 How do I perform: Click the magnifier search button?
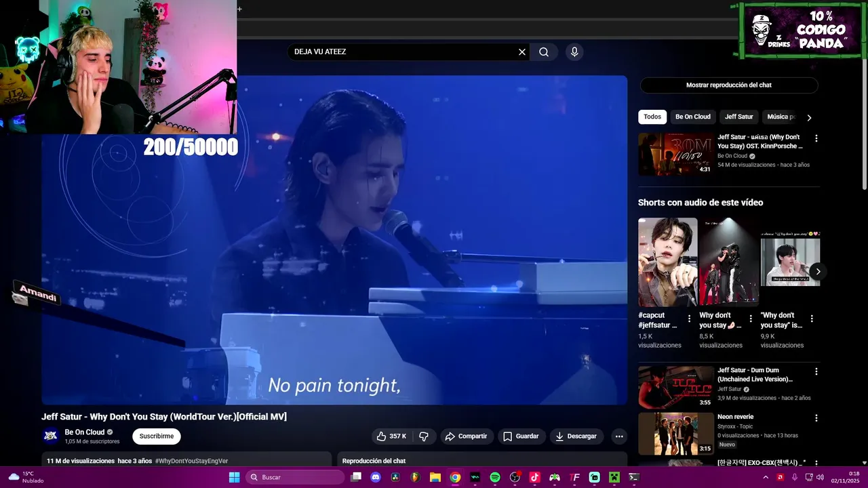[544, 52]
